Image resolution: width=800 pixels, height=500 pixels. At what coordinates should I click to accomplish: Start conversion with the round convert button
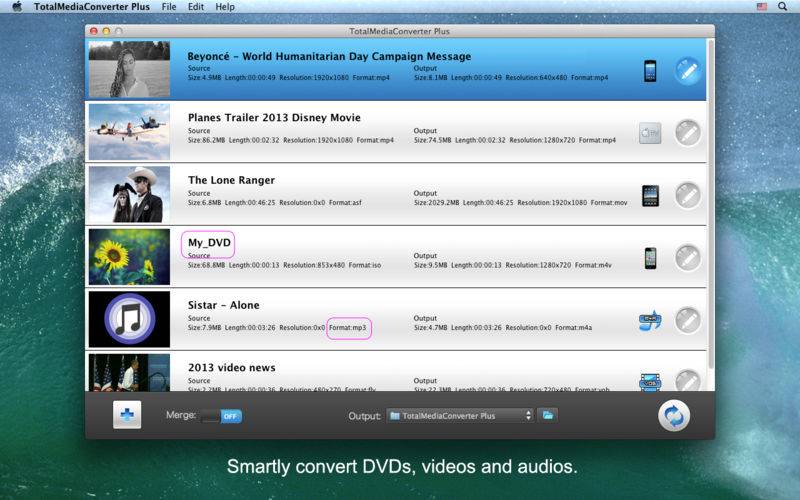(673, 416)
